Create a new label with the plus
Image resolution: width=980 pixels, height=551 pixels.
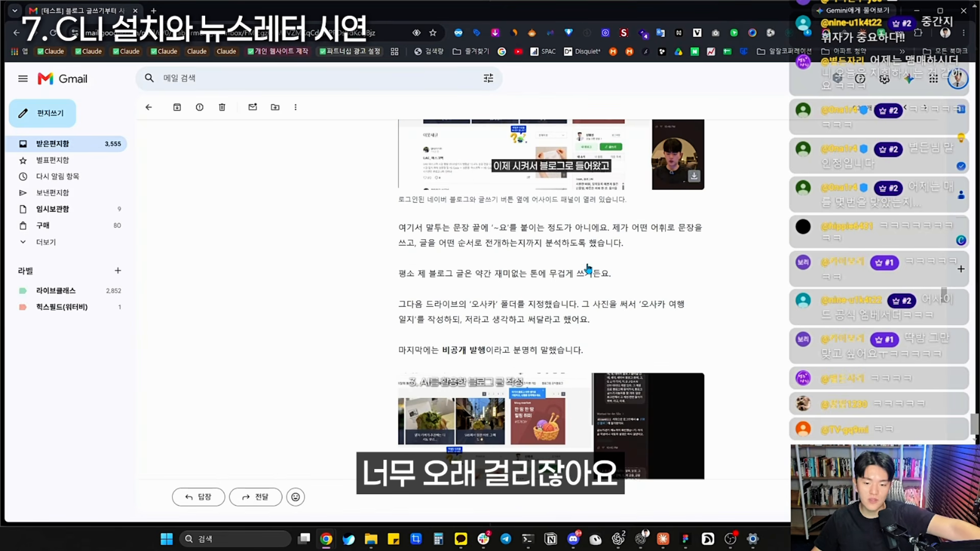(118, 271)
